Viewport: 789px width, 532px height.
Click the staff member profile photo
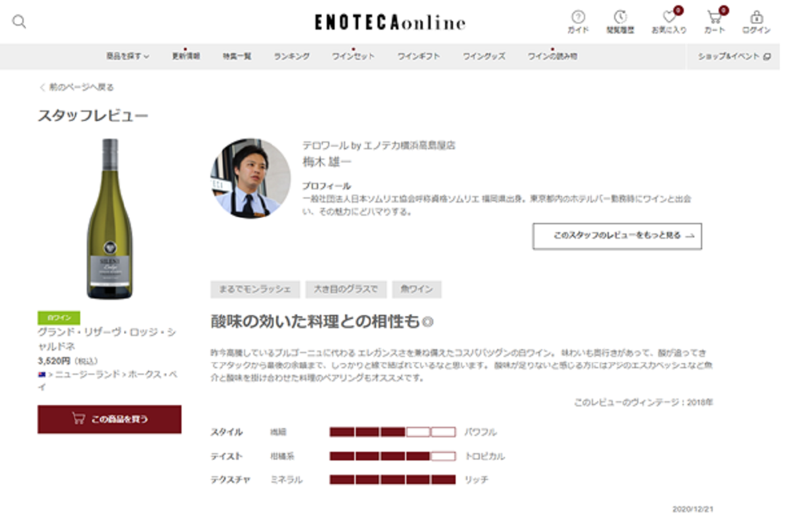click(x=251, y=178)
